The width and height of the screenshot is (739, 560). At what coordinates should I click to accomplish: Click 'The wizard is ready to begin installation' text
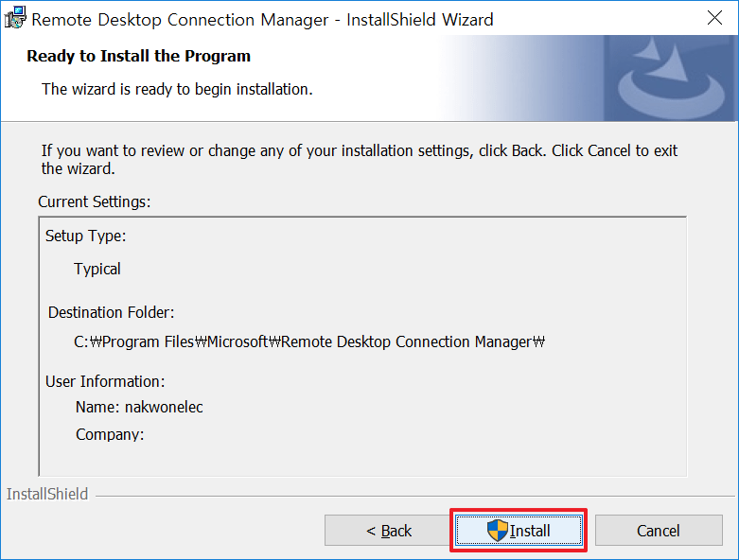click(177, 89)
